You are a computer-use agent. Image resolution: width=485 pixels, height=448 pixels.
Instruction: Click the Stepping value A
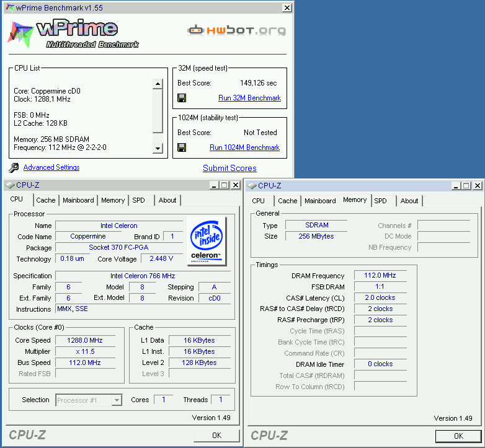pos(215,287)
